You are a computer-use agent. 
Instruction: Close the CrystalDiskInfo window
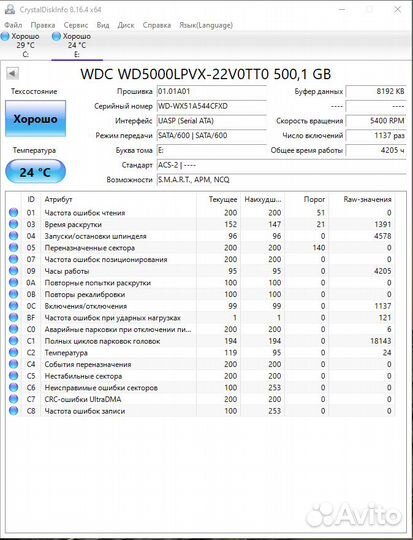[x=397, y=10]
